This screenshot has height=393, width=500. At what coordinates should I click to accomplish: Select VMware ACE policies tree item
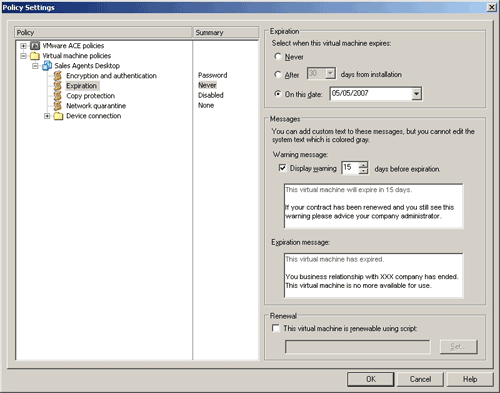(x=73, y=46)
